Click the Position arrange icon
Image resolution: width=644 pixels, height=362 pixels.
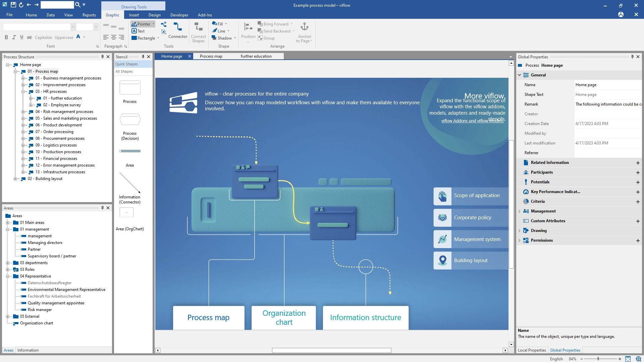click(x=248, y=27)
